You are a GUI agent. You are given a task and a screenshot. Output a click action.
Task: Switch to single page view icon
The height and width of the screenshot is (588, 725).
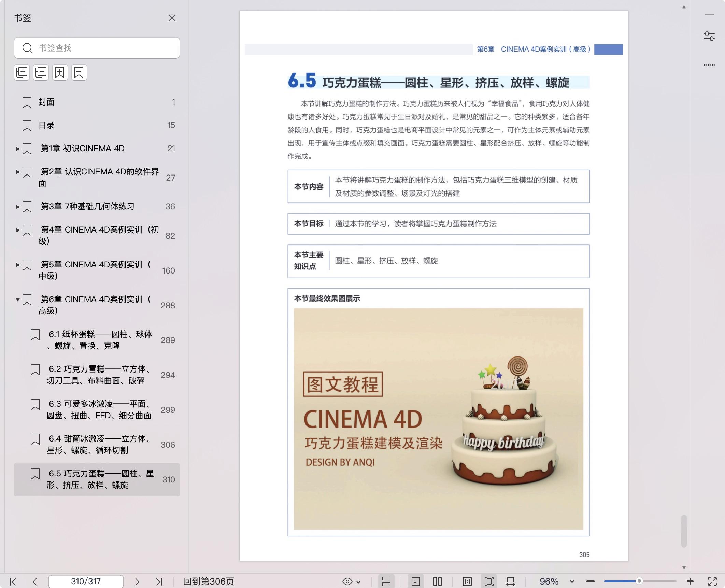[x=416, y=582]
